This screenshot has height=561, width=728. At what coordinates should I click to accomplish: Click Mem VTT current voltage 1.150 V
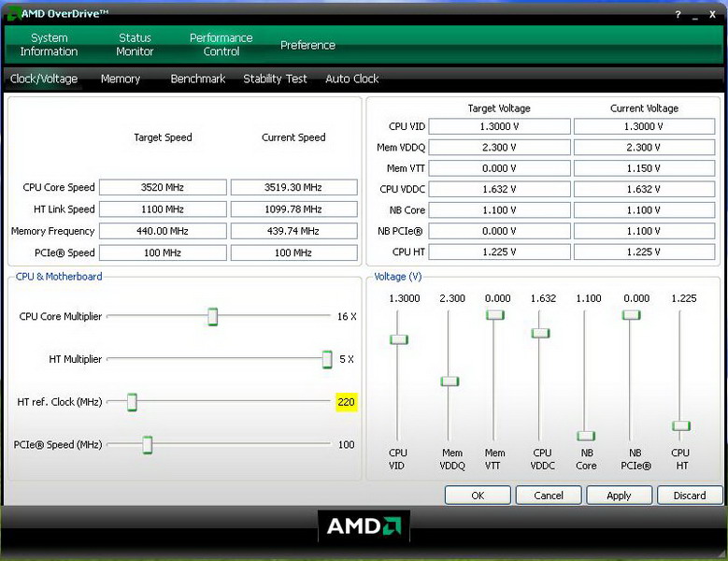(644, 168)
